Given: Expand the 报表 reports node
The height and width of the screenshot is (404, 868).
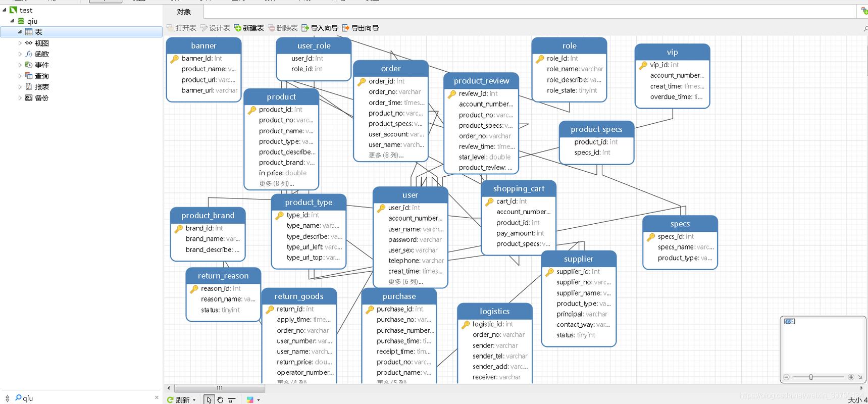Looking at the screenshot, I should (x=20, y=87).
